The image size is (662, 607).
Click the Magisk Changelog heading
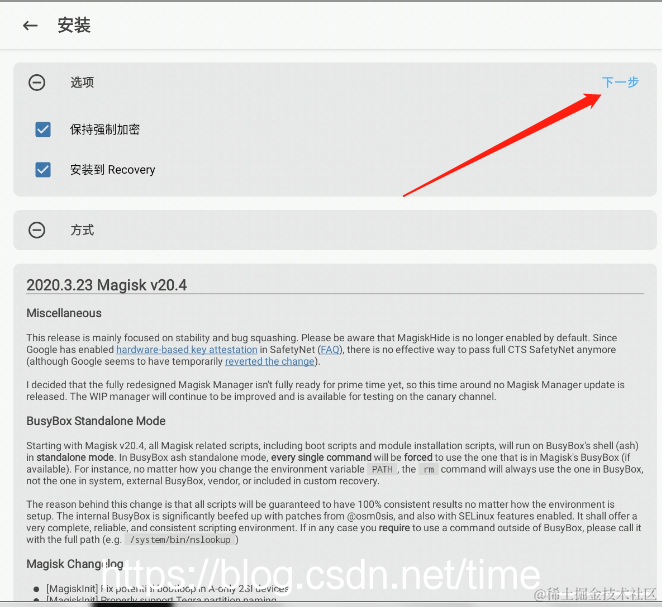point(75,564)
